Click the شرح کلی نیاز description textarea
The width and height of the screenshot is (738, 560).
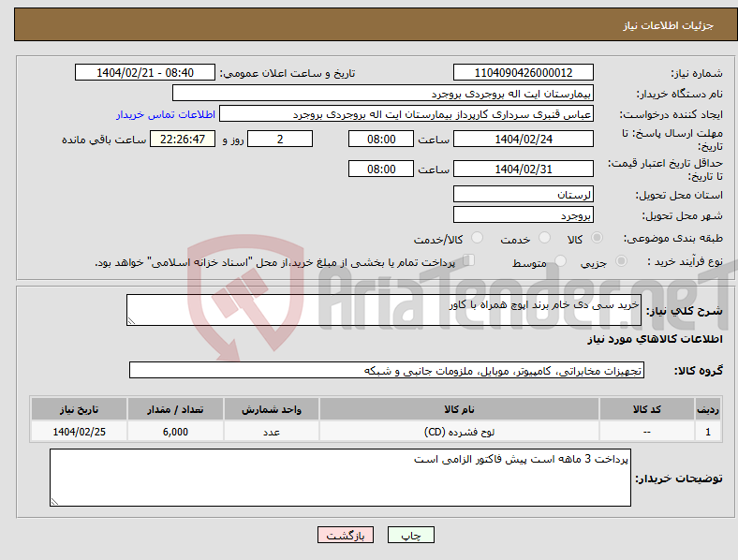384,310
